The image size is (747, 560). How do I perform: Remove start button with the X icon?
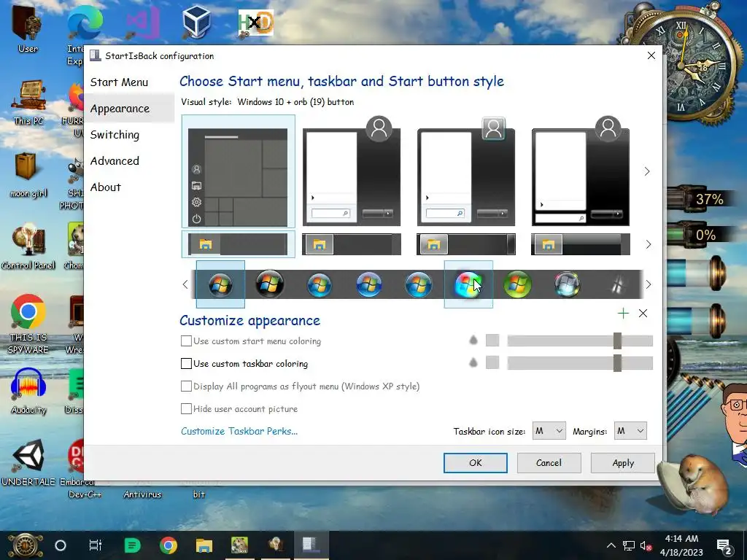643,313
